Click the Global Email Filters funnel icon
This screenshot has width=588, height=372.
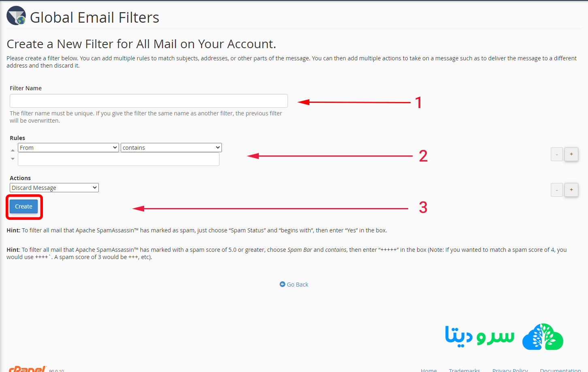click(x=16, y=16)
